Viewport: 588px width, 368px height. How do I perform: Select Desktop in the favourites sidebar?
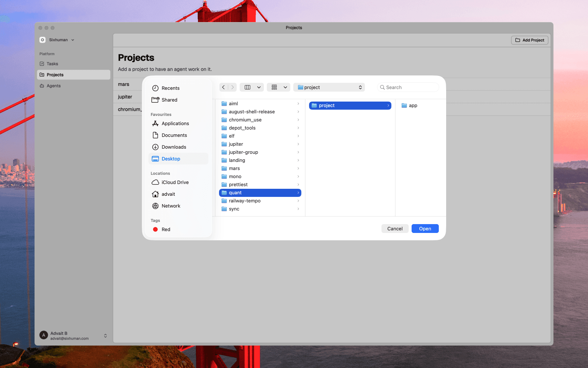[171, 159]
